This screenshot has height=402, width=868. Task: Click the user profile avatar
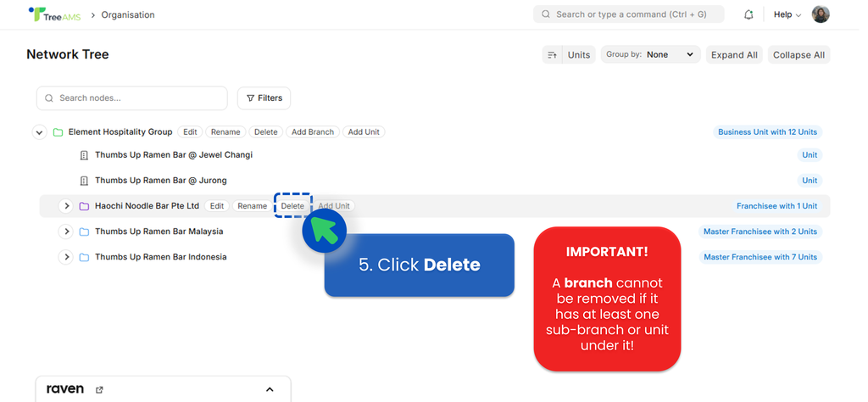tap(820, 14)
